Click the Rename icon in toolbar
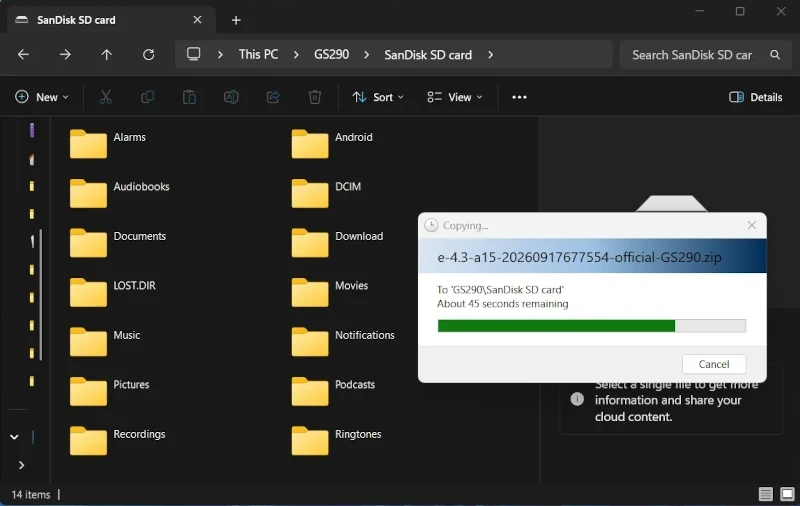 click(x=231, y=97)
